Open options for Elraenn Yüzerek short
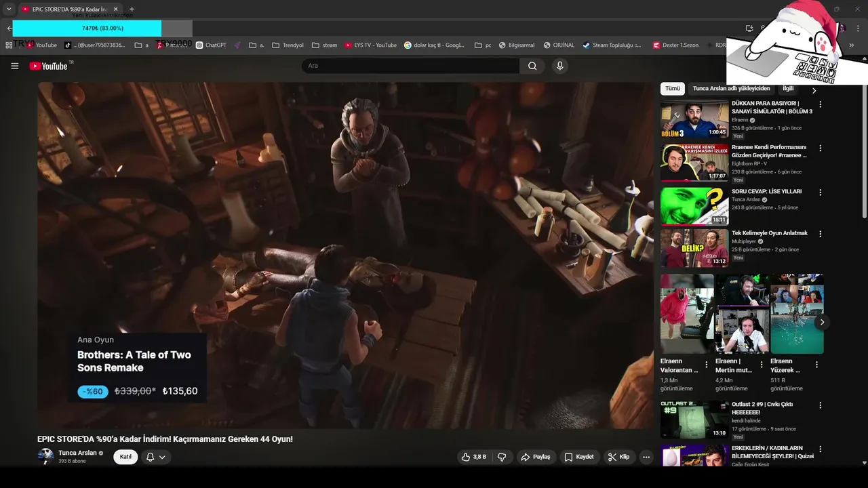Viewport: 868px width, 488px height. point(816,365)
